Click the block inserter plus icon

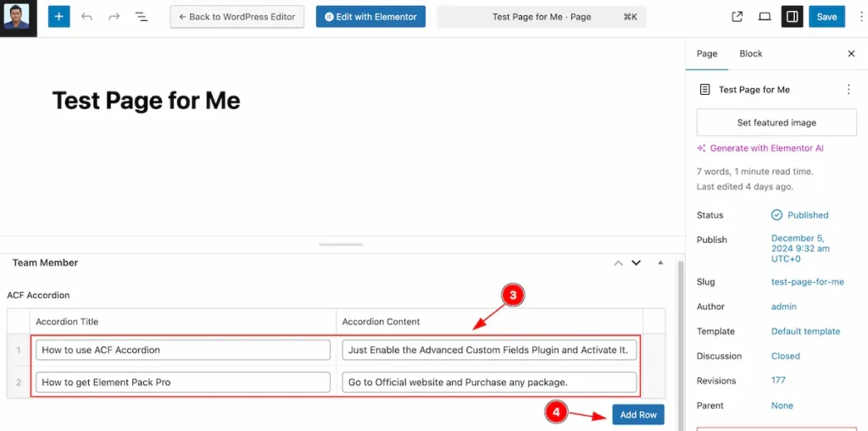click(58, 17)
